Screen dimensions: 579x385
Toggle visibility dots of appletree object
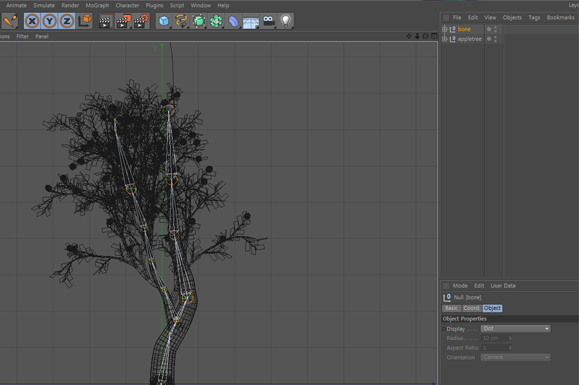(496, 39)
